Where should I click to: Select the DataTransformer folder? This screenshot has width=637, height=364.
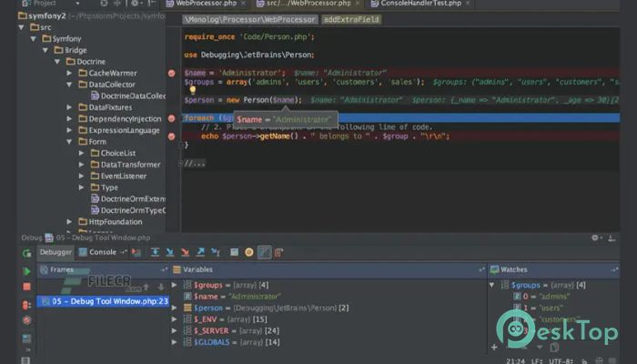[x=126, y=165]
